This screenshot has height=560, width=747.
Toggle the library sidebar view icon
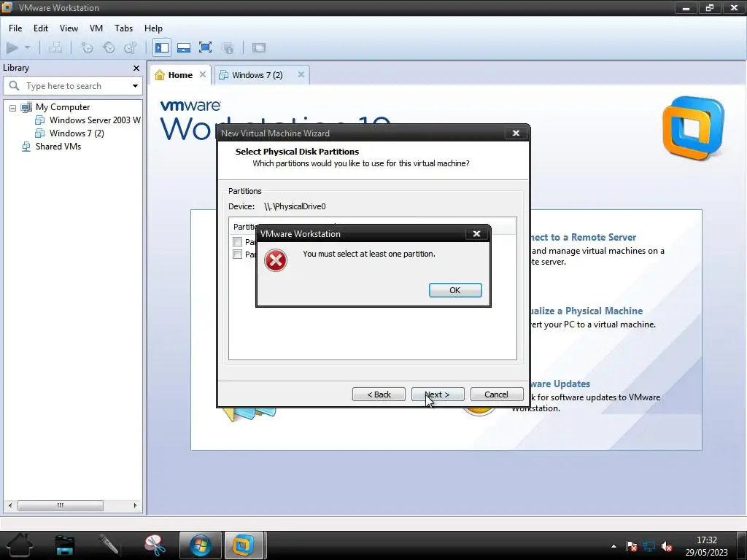162,47
